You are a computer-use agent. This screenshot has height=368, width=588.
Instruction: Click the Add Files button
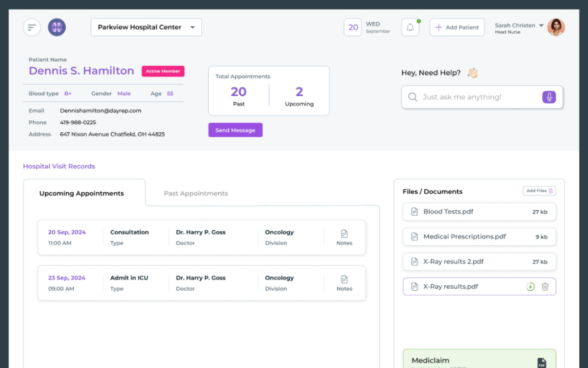pos(539,191)
